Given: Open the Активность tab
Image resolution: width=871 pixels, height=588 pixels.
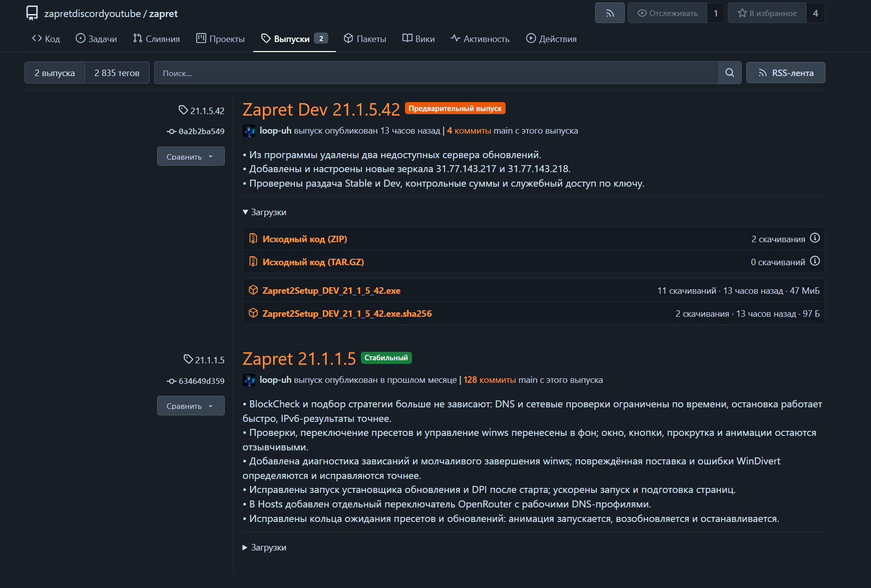Looking at the screenshot, I should point(480,39).
